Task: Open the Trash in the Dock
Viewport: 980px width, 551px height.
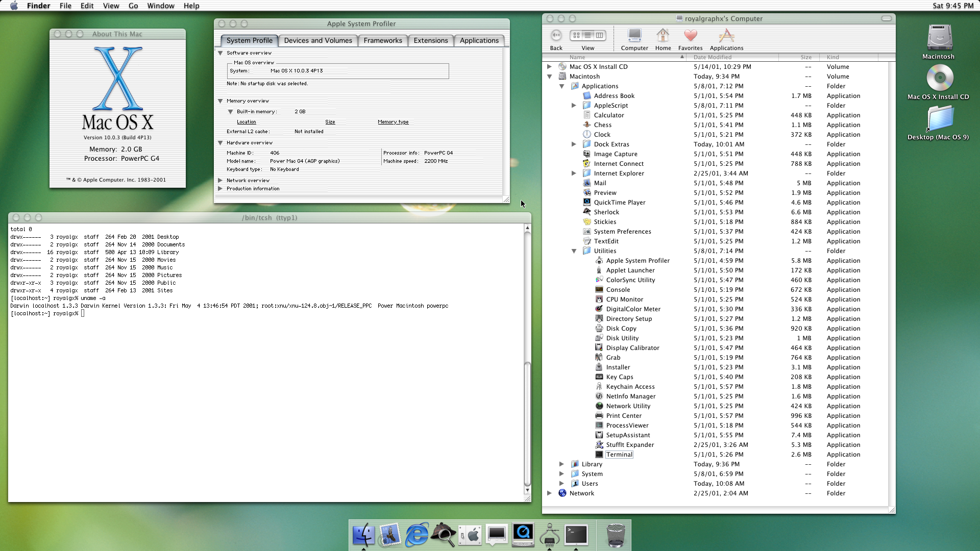Action: pos(616,535)
